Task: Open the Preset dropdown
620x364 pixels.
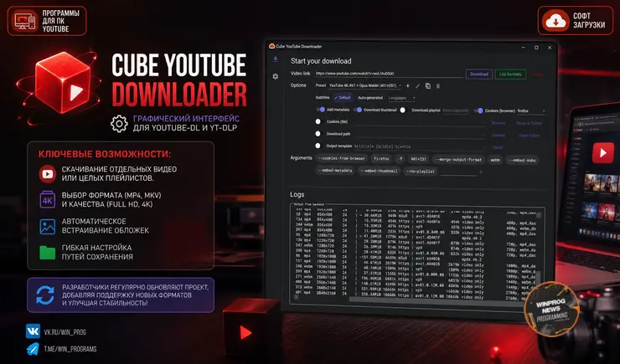Action: 364,85
